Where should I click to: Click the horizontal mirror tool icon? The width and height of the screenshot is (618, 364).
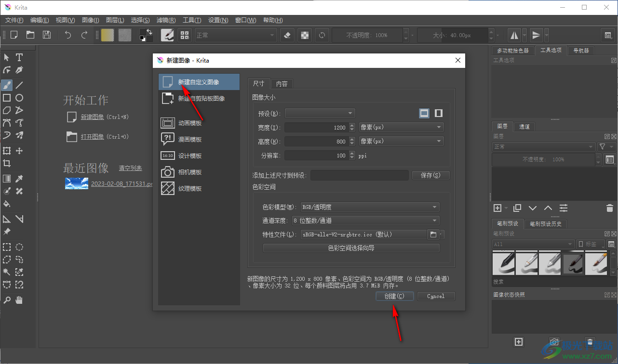click(x=514, y=35)
